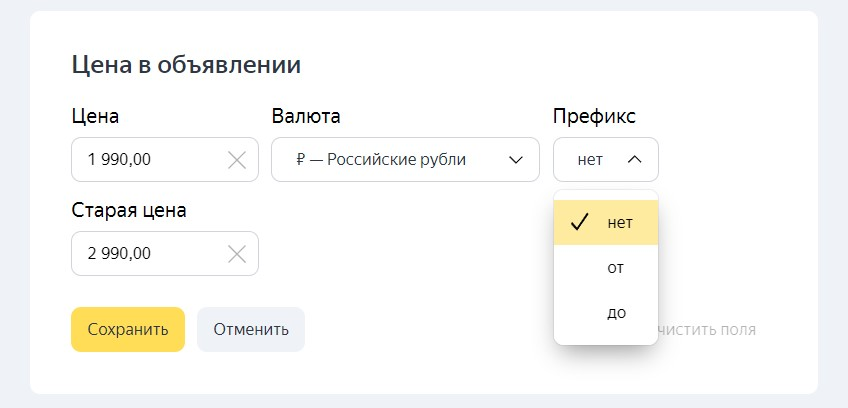Click the checkmark beside the нет option
848x408 pixels.
click(579, 222)
